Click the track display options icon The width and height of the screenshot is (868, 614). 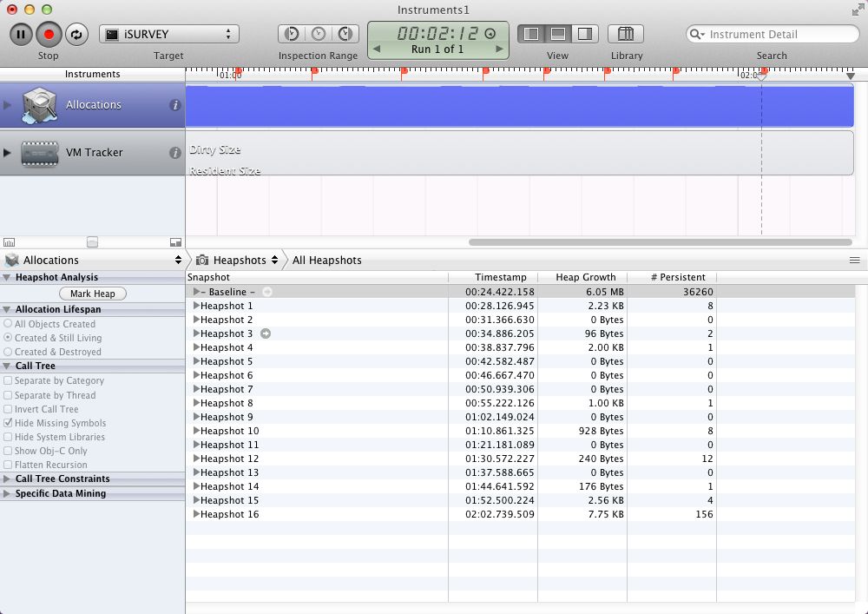tap(9, 242)
